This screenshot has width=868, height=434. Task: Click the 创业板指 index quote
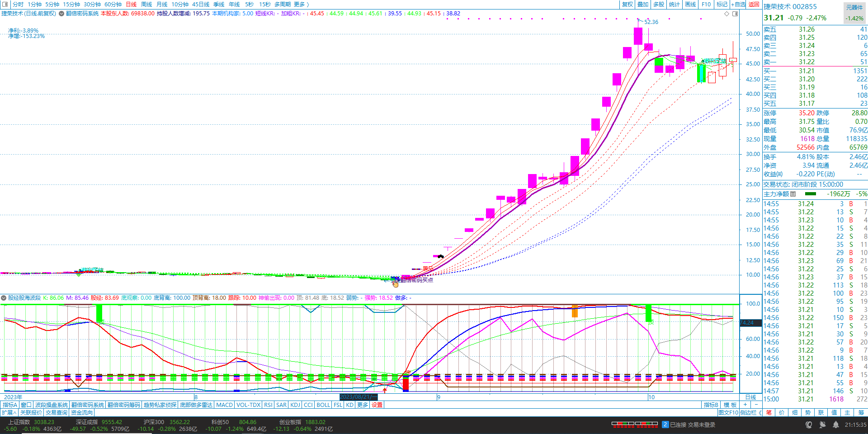pos(303,425)
